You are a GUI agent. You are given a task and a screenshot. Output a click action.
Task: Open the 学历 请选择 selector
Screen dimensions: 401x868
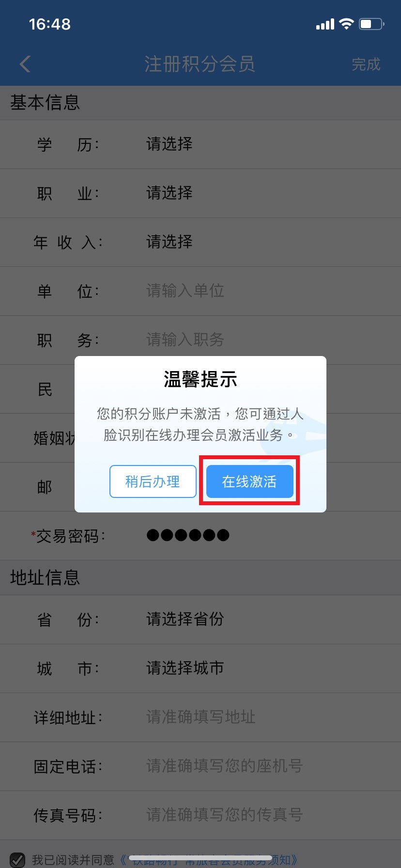click(200, 144)
